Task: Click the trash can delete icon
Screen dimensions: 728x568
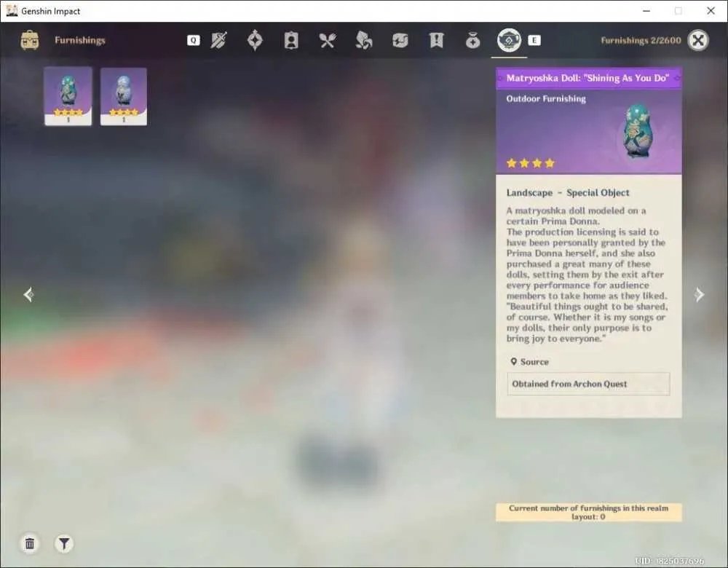Action: tap(30, 543)
